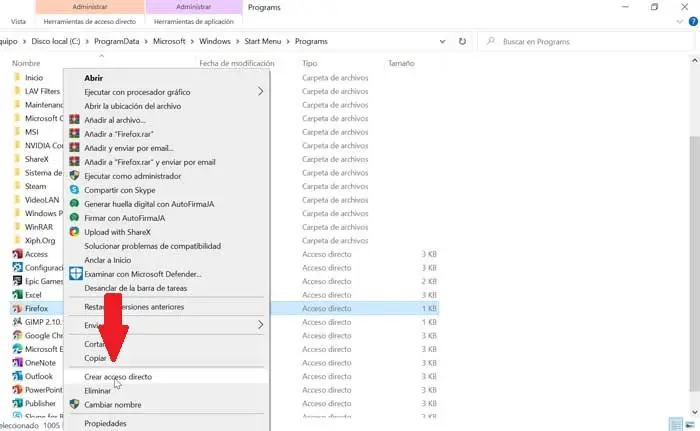Switch to details view icon in status bar
This screenshot has height=431, width=700.
676,424
